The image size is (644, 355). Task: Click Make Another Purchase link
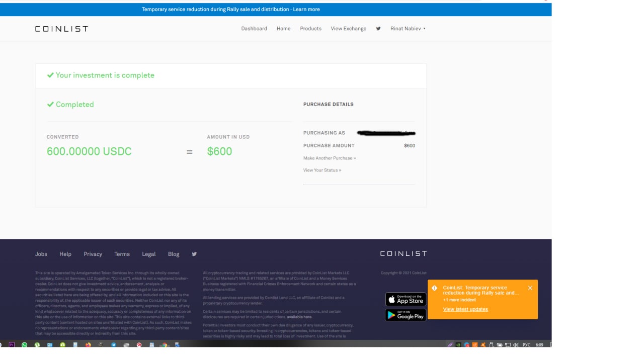(x=330, y=158)
